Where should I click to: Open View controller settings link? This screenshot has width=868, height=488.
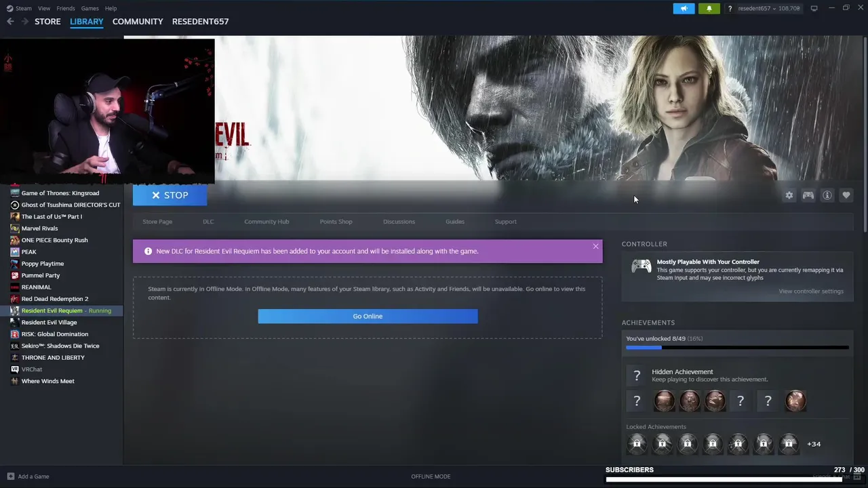[811, 291]
